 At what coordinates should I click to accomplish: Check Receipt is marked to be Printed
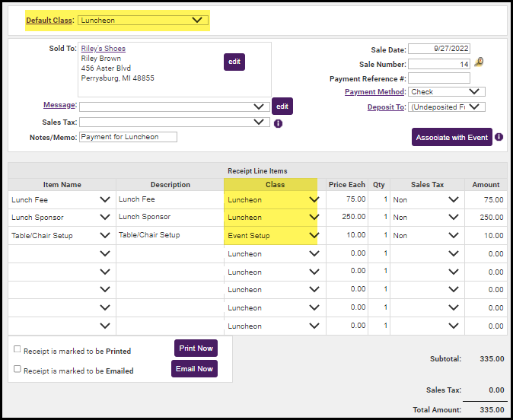(x=17, y=349)
